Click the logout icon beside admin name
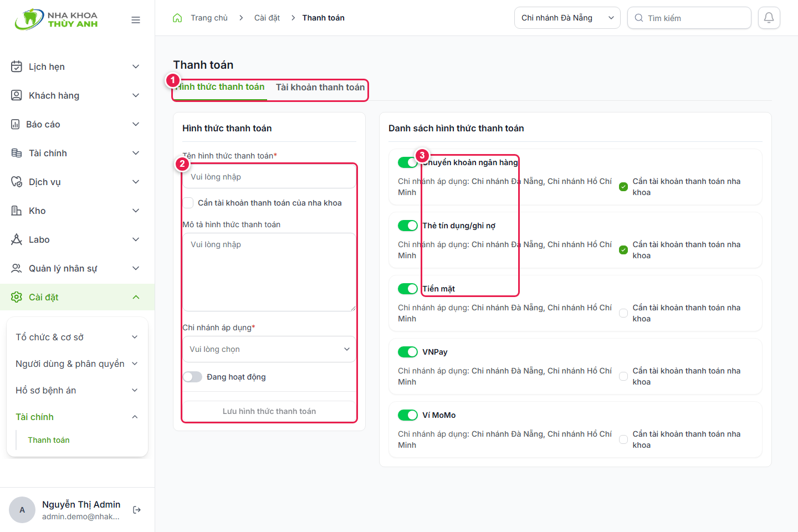The image size is (798, 532). coord(137,510)
